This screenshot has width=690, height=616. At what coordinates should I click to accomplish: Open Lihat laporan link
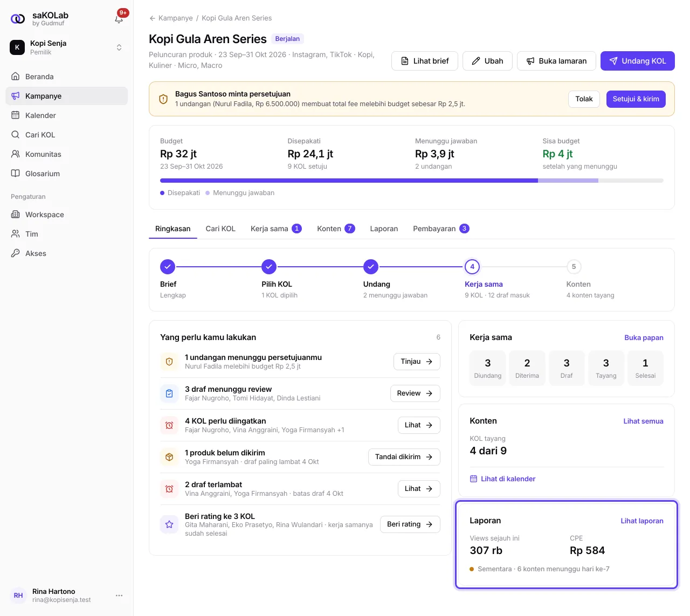642,521
